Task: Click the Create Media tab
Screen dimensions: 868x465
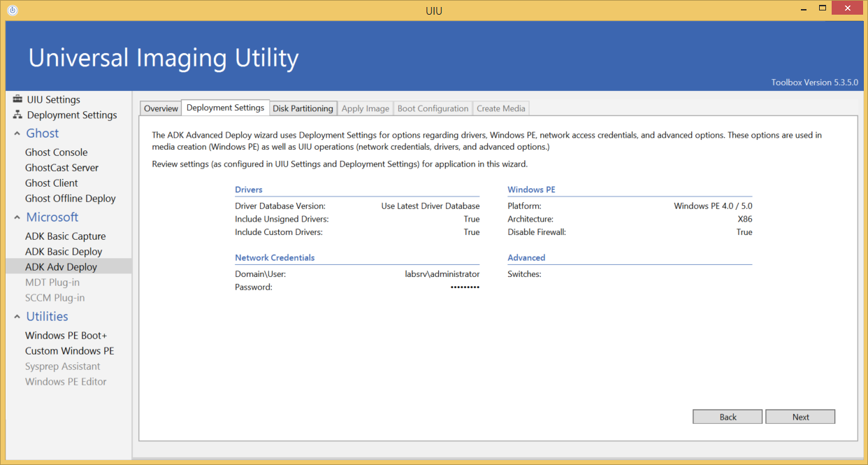Action: [501, 108]
